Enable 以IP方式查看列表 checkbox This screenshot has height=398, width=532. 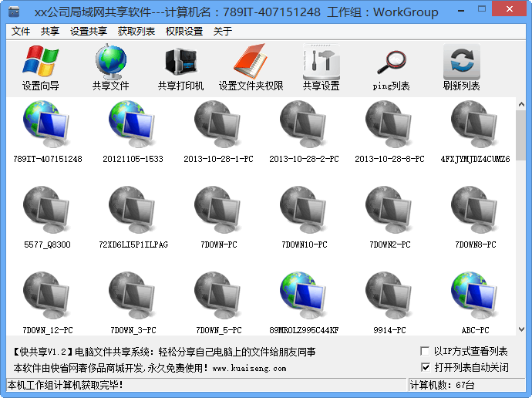(425, 351)
